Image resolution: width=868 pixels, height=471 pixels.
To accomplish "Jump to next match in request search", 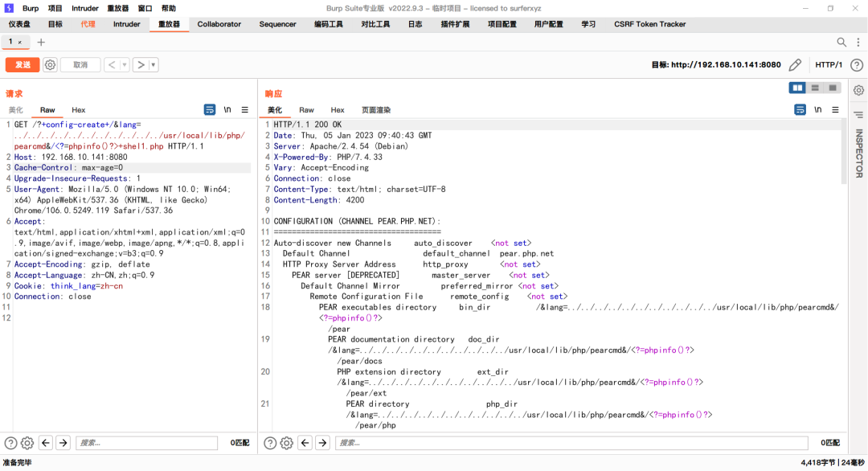I will pos(63,443).
